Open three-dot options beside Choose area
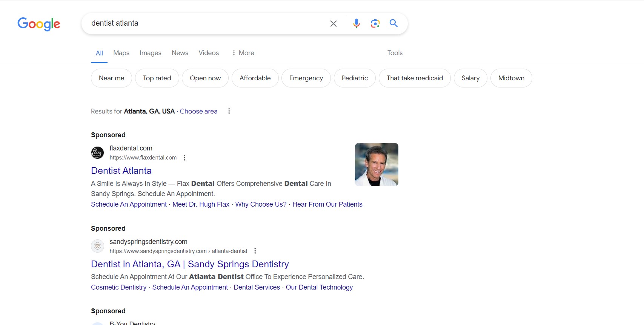The width and height of the screenshot is (644, 325). pyautogui.click(x=229, y=111)
